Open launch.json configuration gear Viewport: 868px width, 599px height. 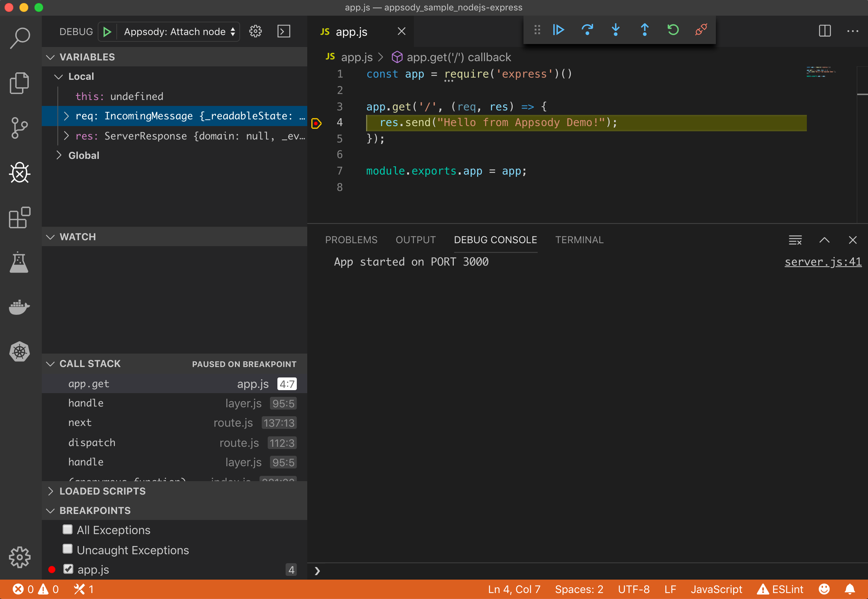click(x=255, y=32)
